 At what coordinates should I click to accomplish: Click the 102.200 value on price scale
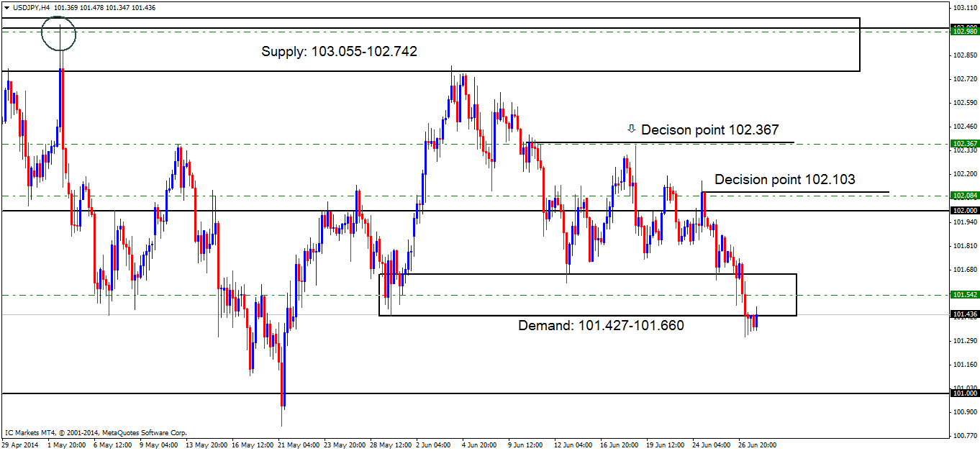964,173
